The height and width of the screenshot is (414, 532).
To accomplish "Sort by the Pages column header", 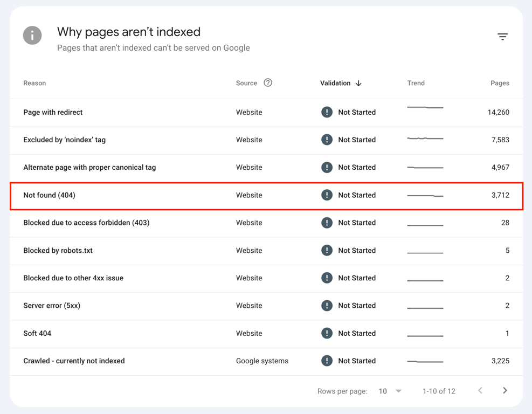I will click(x=500, y=83).
